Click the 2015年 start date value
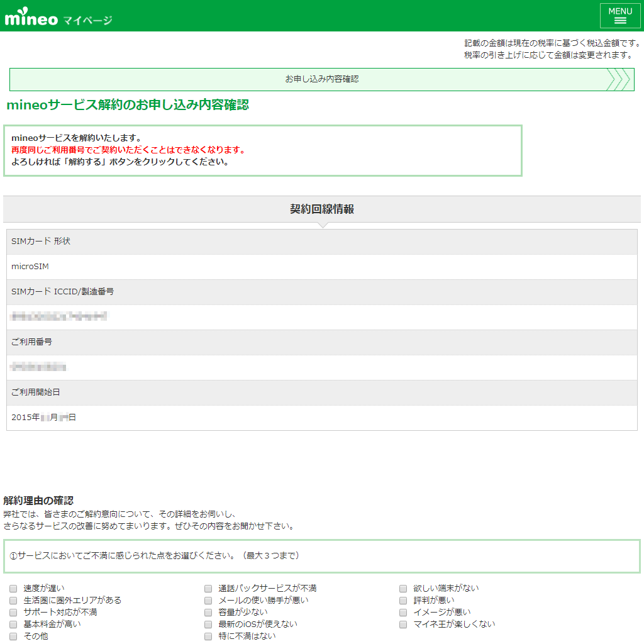This screenshot has height=644, width=644. [x=43, y=418]
